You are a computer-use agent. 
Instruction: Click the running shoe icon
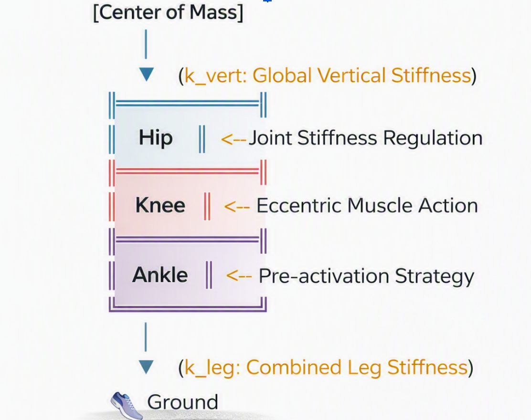126,406
